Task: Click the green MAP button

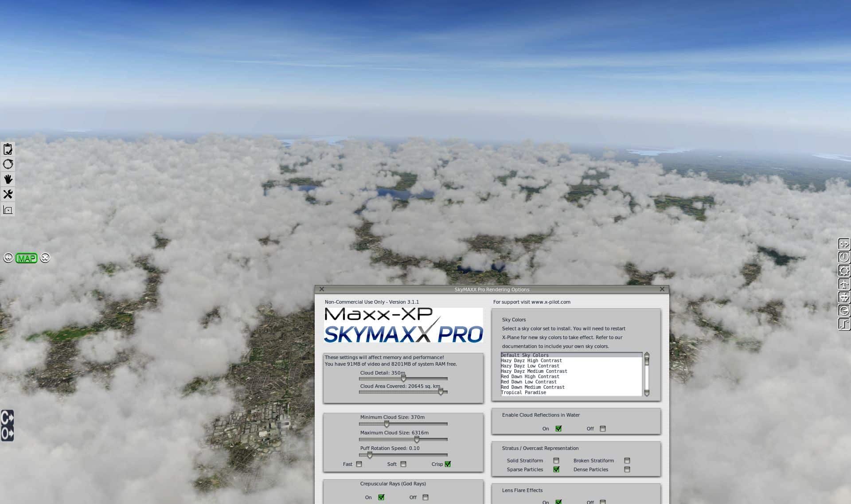Action: [26, 258]
